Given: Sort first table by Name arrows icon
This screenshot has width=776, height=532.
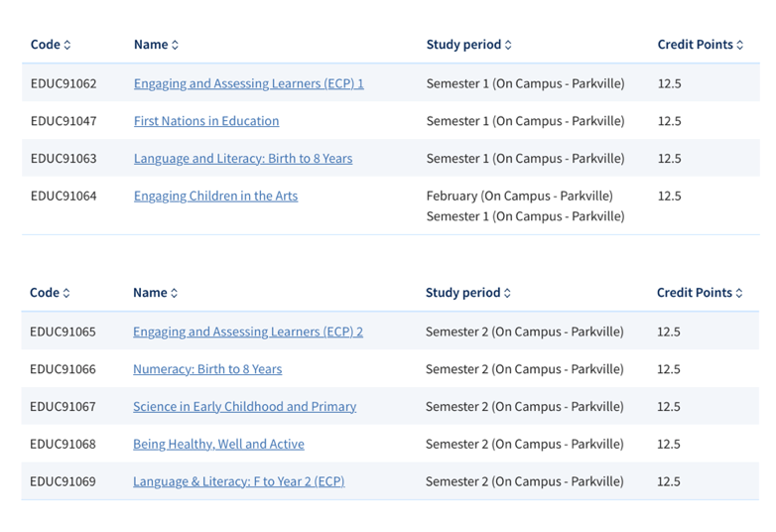Looking at the screenshot, I should pos(175,45).
